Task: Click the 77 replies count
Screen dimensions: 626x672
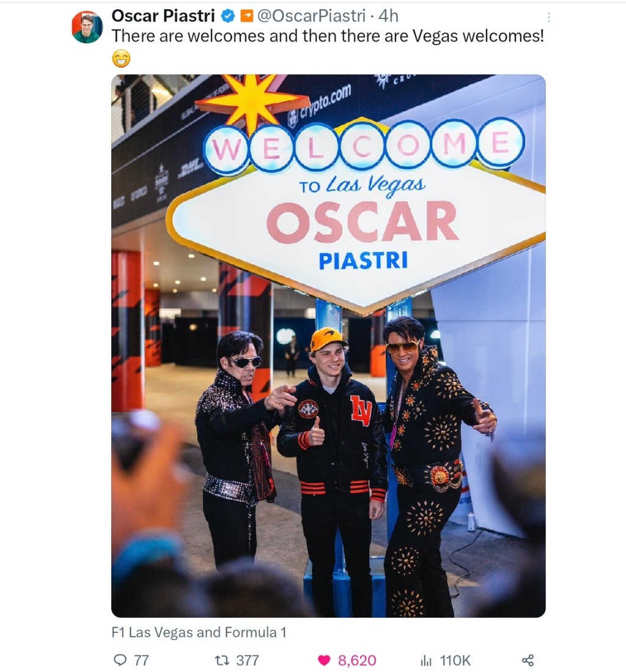Action: point(141,660)
